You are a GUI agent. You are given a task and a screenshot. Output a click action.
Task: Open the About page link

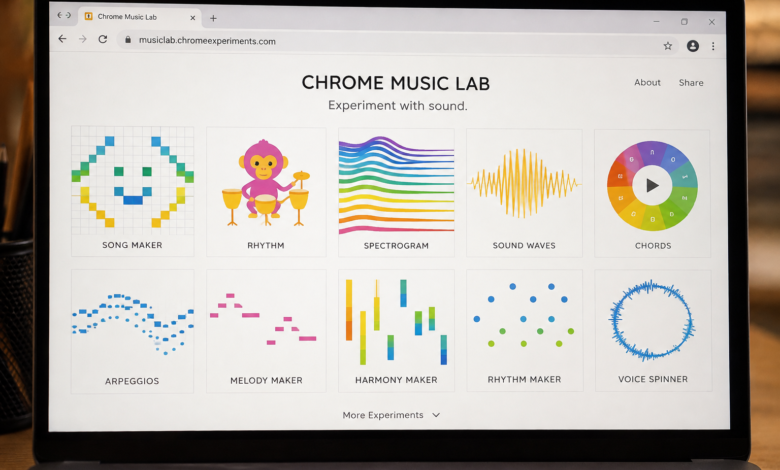pos(647,83)
